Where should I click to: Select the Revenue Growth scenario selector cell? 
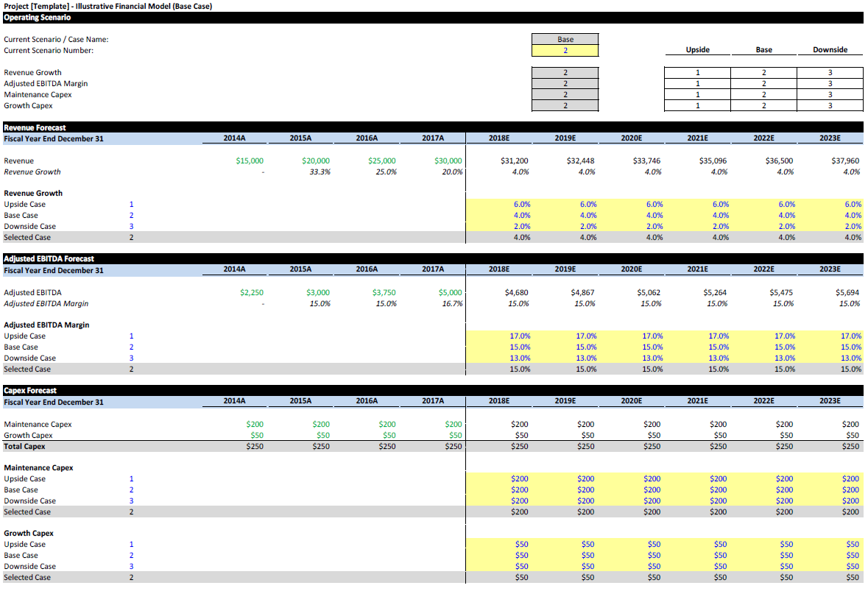pyautogui.click(x=565, y=72)
